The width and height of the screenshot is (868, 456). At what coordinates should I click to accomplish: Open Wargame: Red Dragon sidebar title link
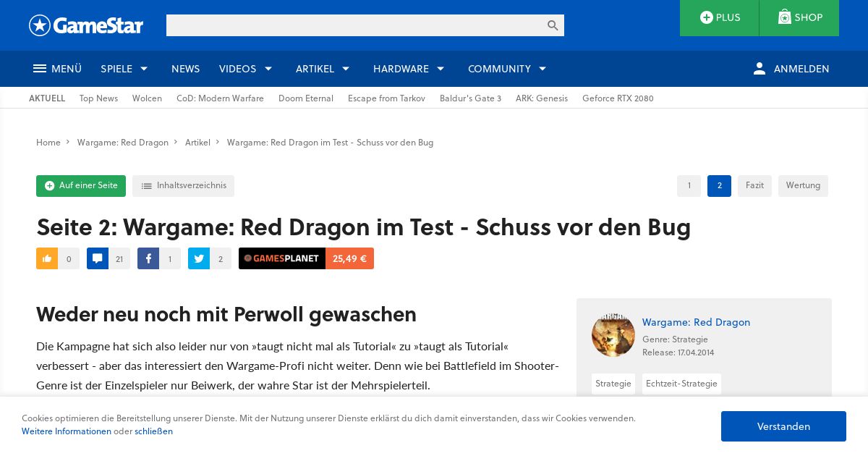[696, 322]
